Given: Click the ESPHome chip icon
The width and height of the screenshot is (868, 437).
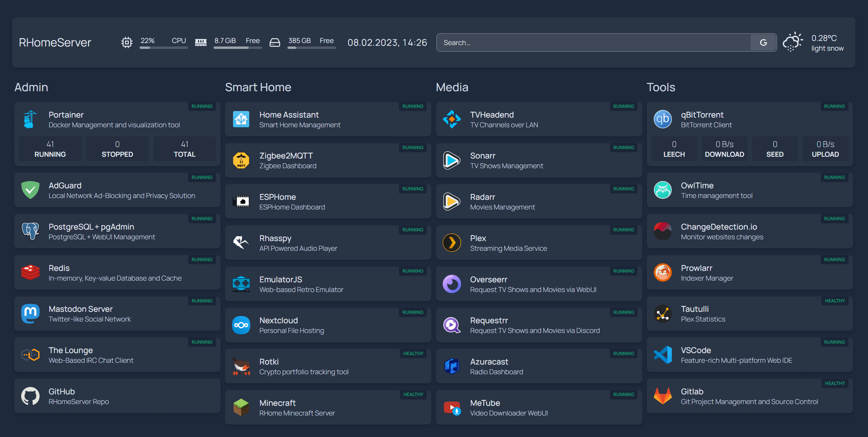Looking at the screenshot, I should click(x=241, y=202).
